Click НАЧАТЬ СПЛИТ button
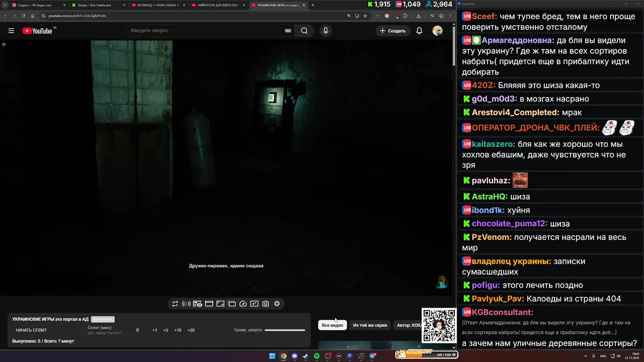The width and height of the screenshot is (644, 362). point(31,330)
